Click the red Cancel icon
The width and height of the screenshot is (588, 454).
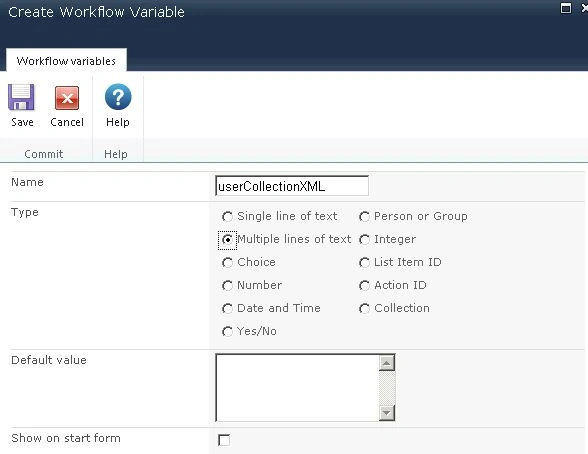tap(67, 98)
